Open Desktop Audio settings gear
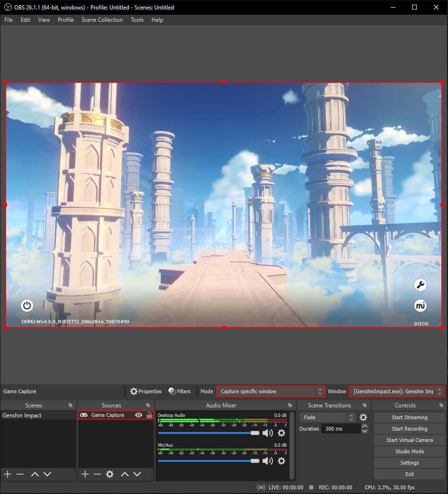The image size is (448, 494). point(281,433)
